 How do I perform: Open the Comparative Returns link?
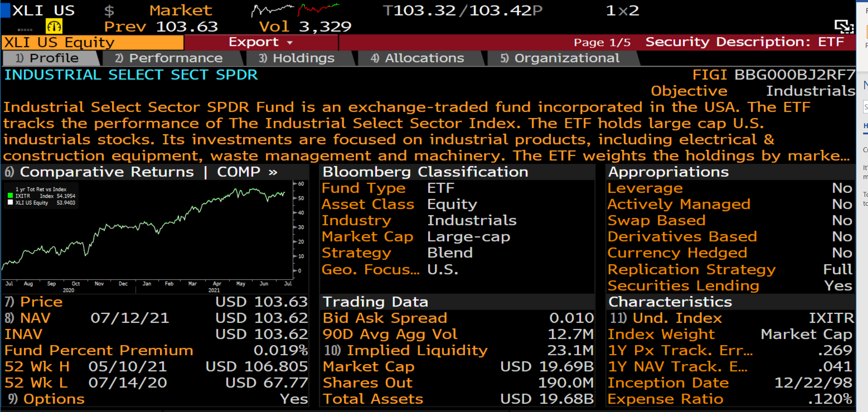click(106, 172)
